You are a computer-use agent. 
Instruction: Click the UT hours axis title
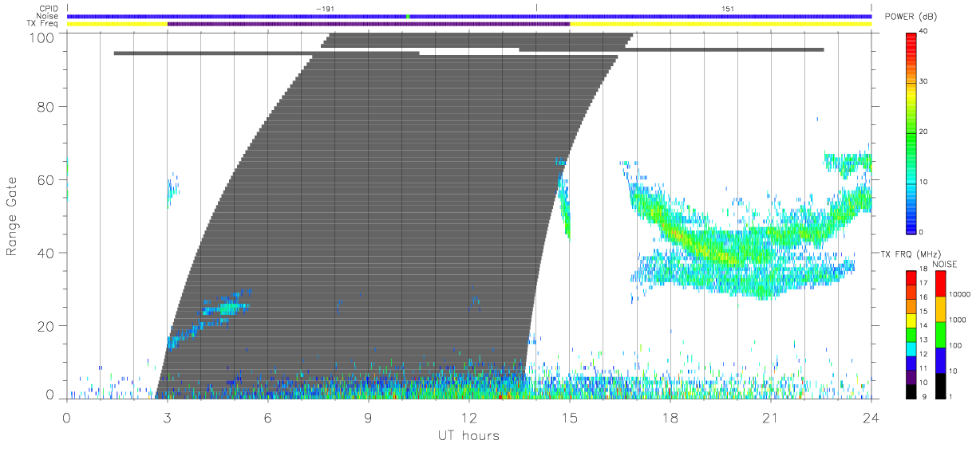(468, 435)
